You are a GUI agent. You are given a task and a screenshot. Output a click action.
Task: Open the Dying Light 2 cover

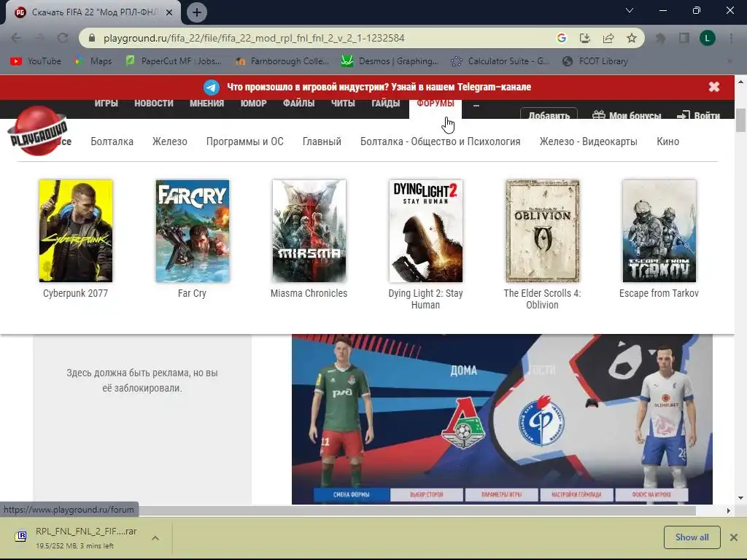(x=426, y=231)
